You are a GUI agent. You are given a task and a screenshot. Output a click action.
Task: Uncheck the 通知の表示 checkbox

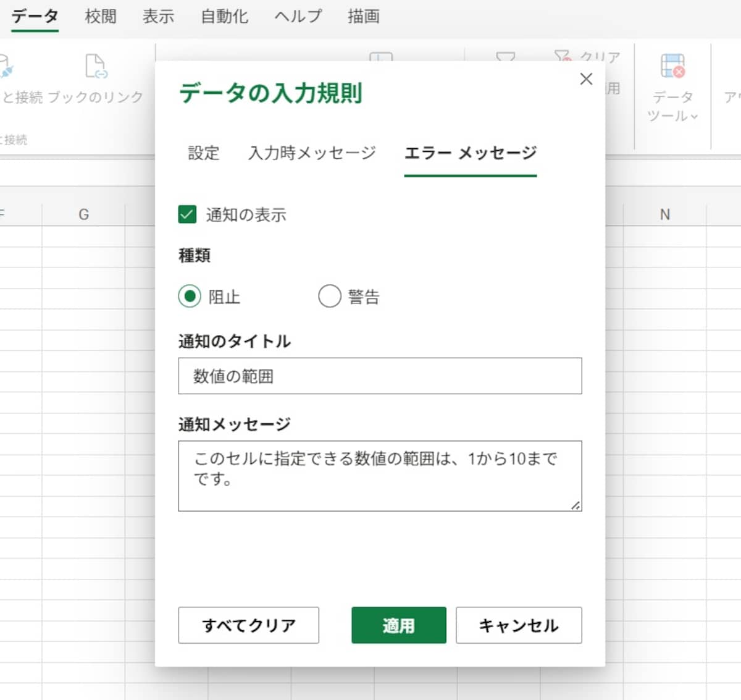[187, 215]
